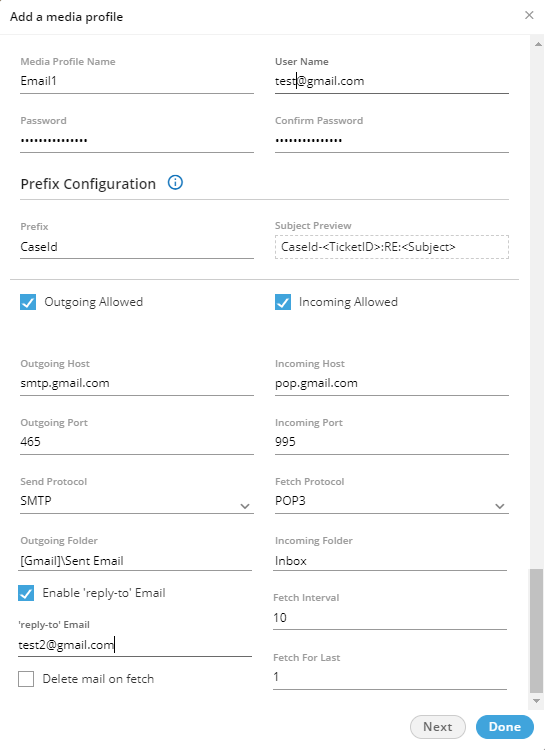Click the Next button
This screenshot has width=545, height=750.
(438, 727)
